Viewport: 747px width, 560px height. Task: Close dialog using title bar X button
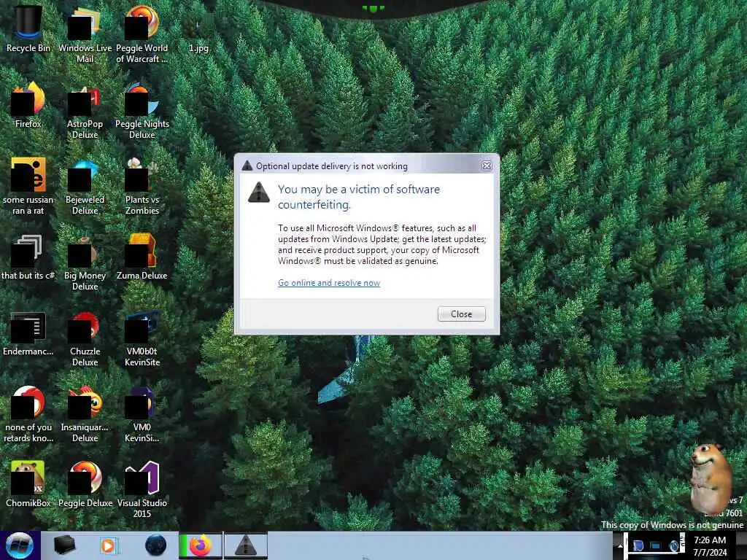coord(487,166)
